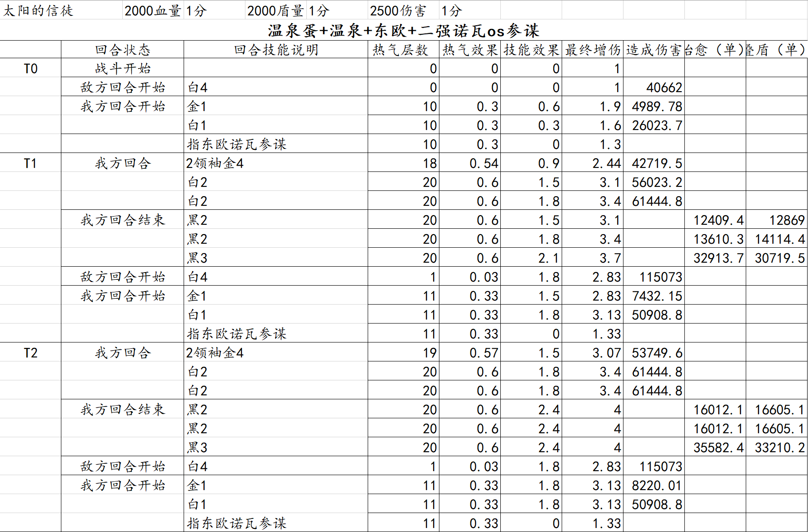Click the 战斗开始 cell

click(123, 69)
